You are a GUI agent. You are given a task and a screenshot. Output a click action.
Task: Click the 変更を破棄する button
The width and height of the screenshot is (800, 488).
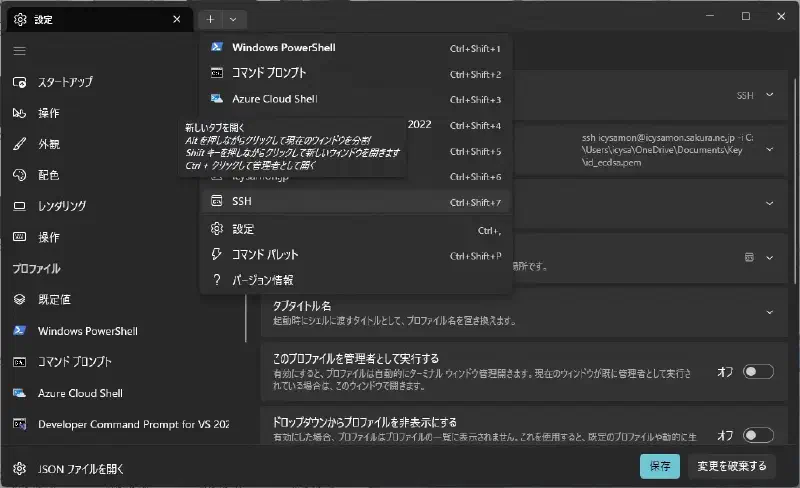click(x=732, y=466)
